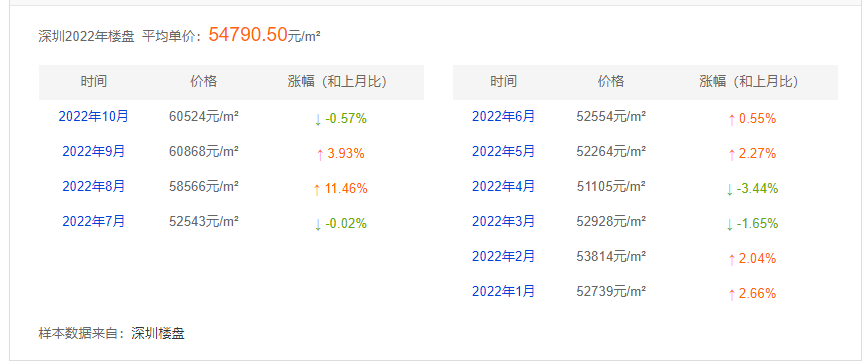This screenshot has width=863, height=362.
Task: Click the green down arrow beside -0.57%
Action: pyautogui.click(x=318, y=120)
